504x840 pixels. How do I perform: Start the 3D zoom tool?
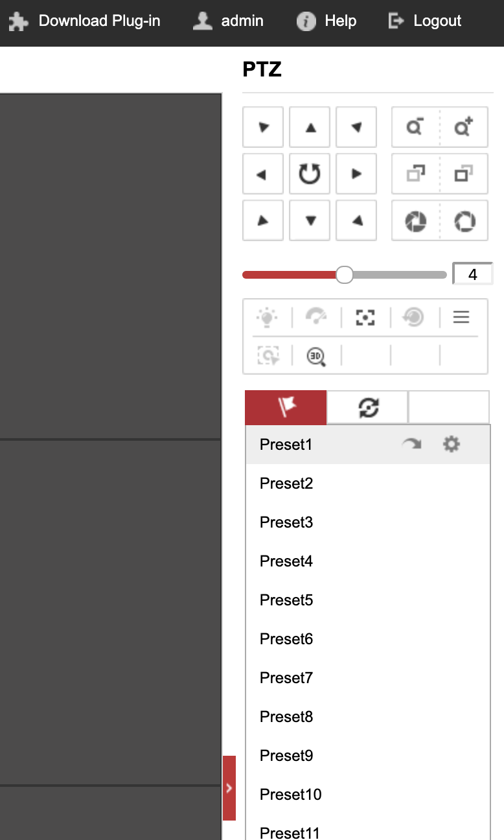(x=315, y=357)
